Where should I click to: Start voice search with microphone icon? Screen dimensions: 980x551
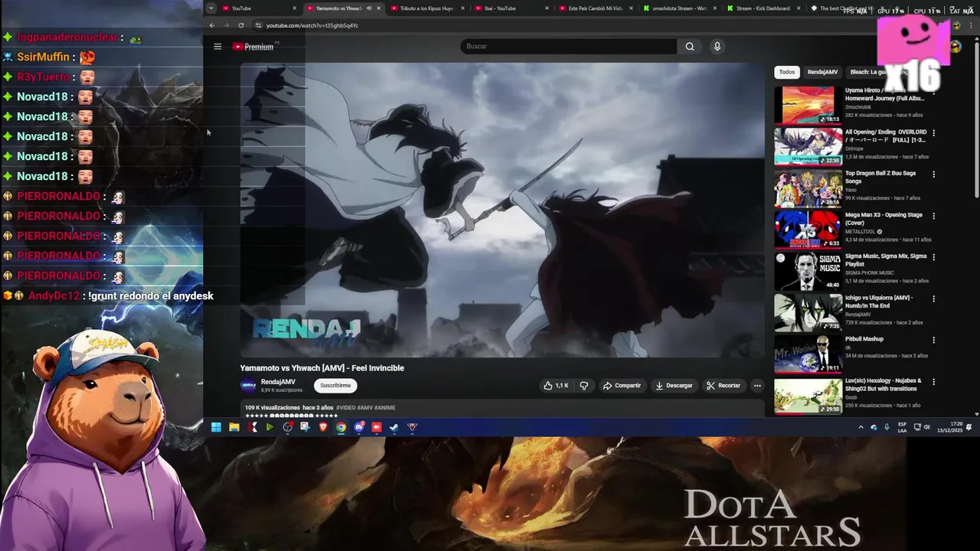point(717,47)
